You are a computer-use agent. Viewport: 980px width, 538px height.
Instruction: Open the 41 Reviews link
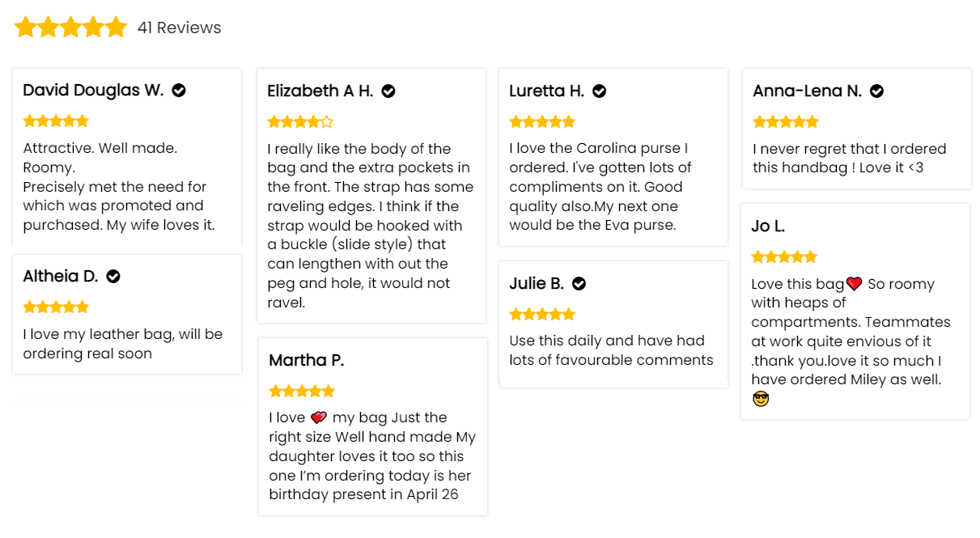[179, 28]
